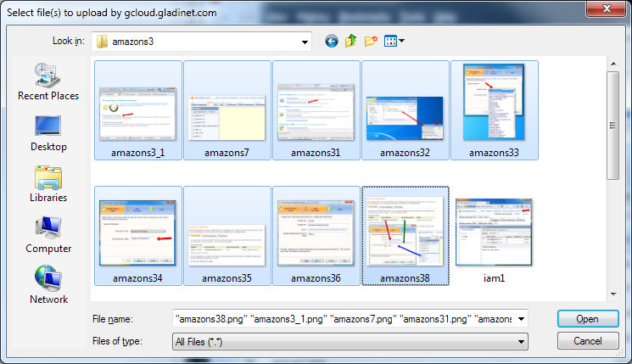Close the file upload dialog

pyautogui.click(x=606, y=8)
